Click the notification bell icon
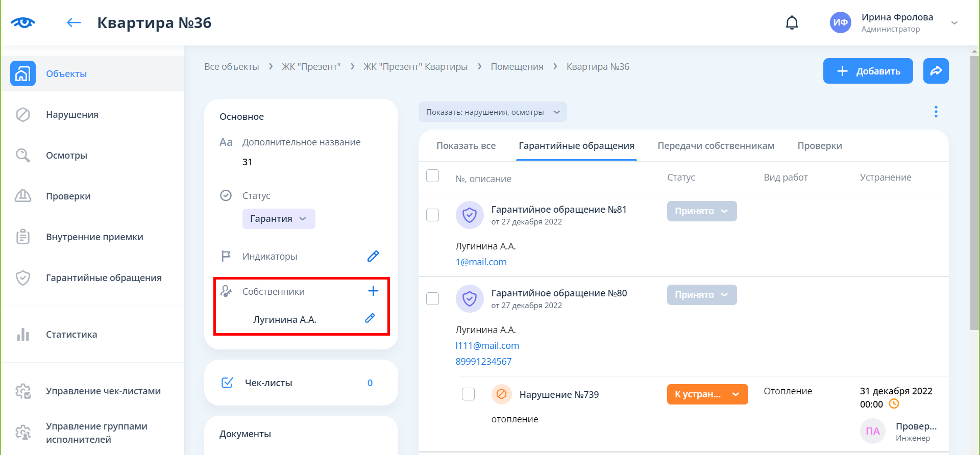980x455 pixels. pos(792,23)
